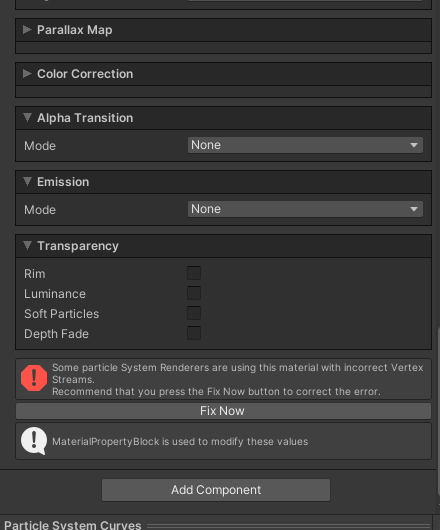Toggle the Depth Fade checkbox
Viewport: 440px width, 530px height.
(194, 333)
